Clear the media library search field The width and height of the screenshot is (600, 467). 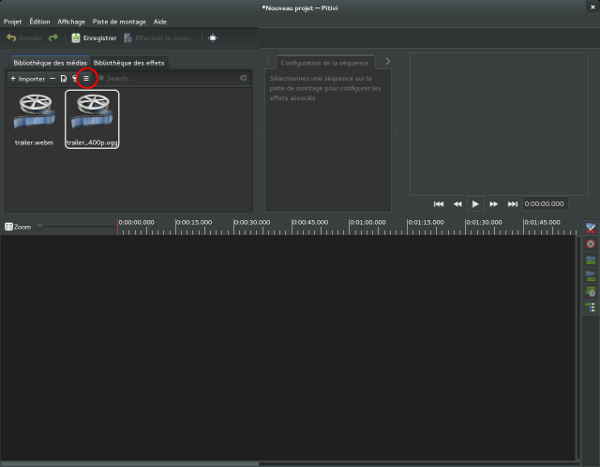[242, 78]
